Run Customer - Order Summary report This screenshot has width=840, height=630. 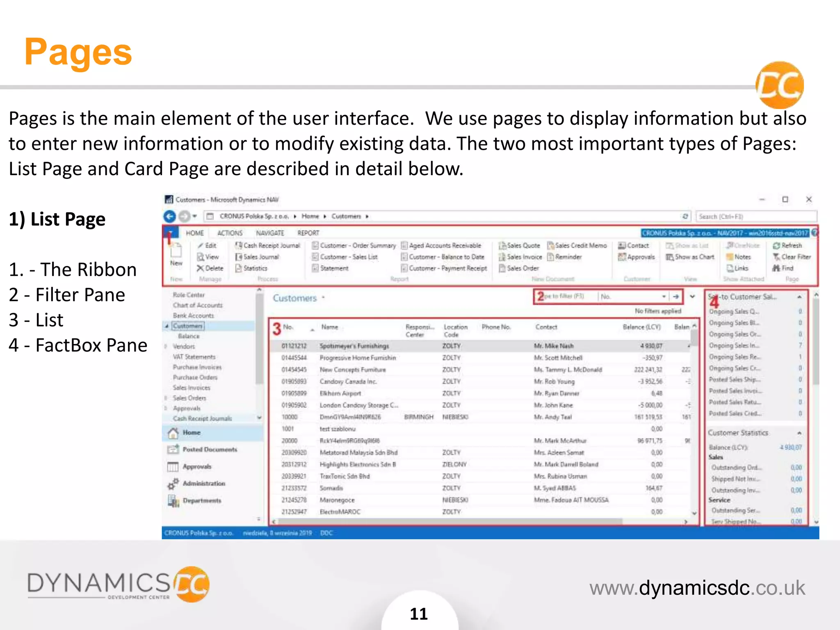click(x=354, y=245)
